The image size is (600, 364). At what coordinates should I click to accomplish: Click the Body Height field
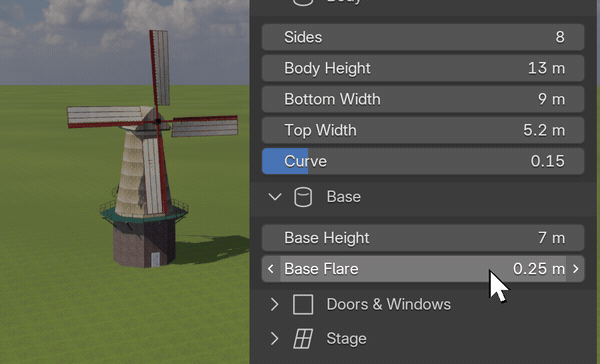pyautogui.click(x=423, y=68)
